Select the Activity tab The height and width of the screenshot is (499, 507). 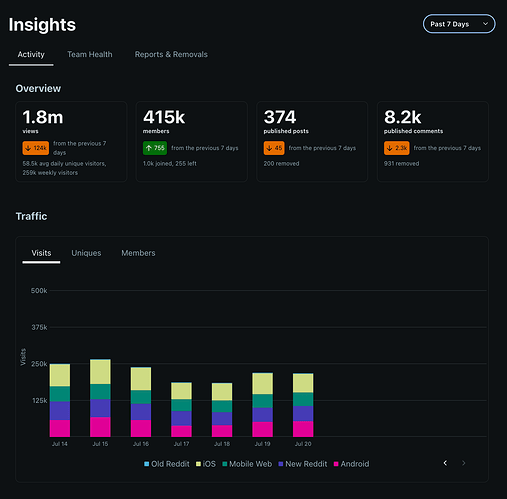tap(31, 54)
